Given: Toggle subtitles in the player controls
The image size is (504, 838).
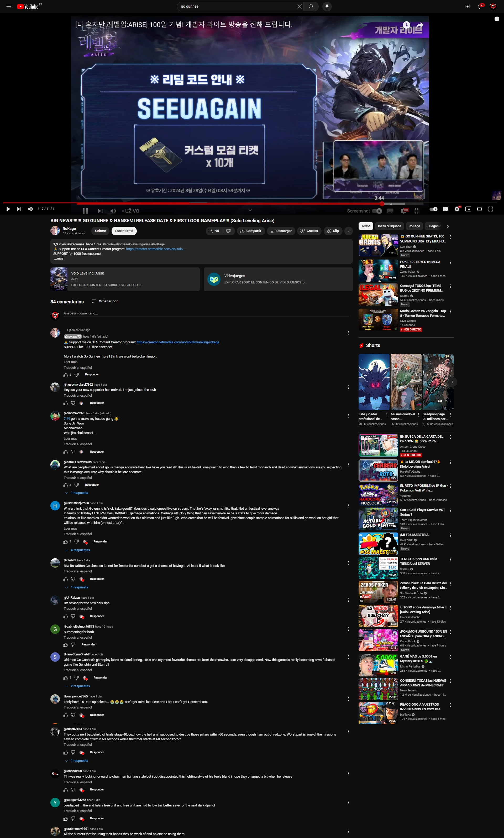Looking at the screenshot, I should [445, 209].
